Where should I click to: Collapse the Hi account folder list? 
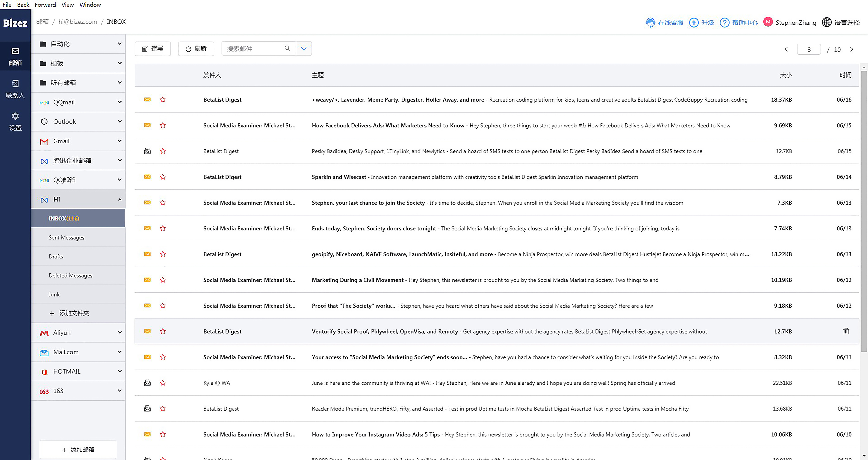pyautogui.click(x=120, y=199)
